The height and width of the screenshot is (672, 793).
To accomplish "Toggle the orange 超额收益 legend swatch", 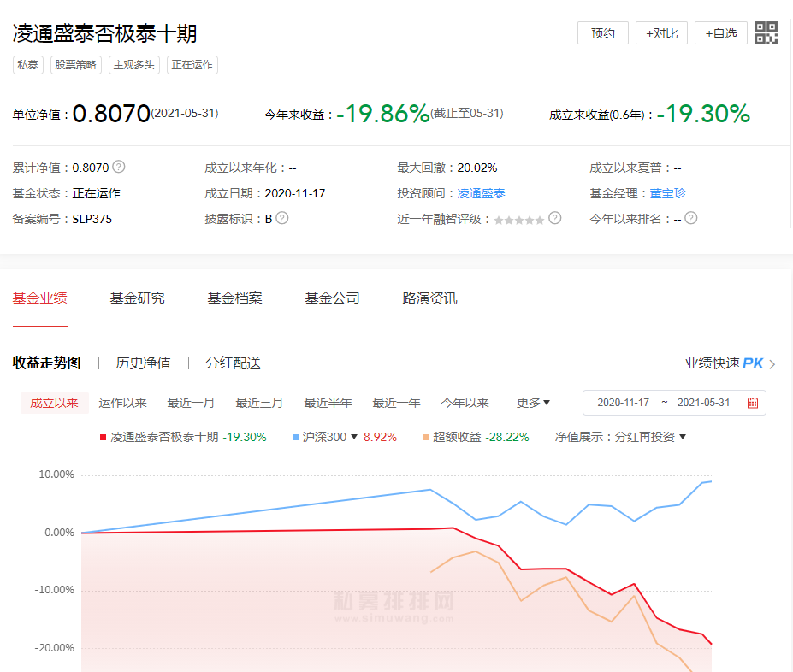I will pyautogui.click(x=425, y=438).
